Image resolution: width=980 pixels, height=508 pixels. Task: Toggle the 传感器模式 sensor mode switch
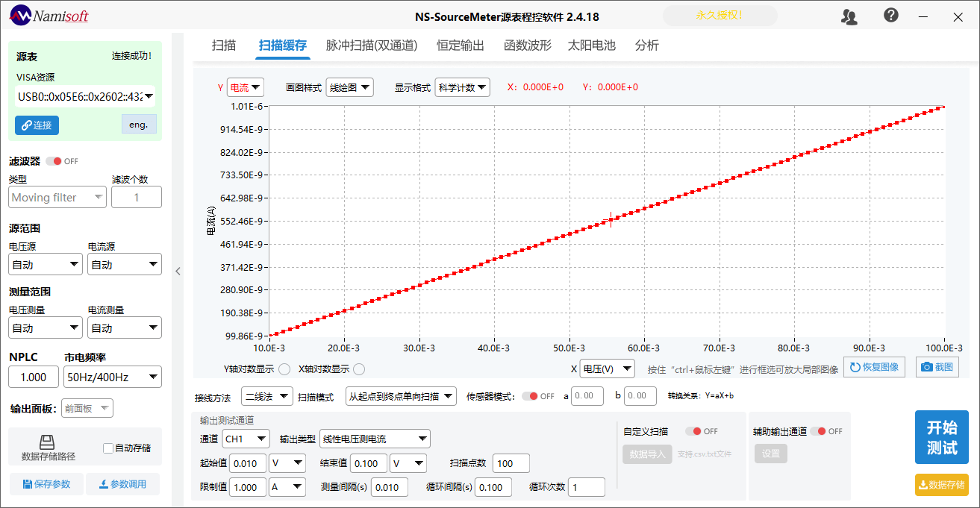[530, 396]
